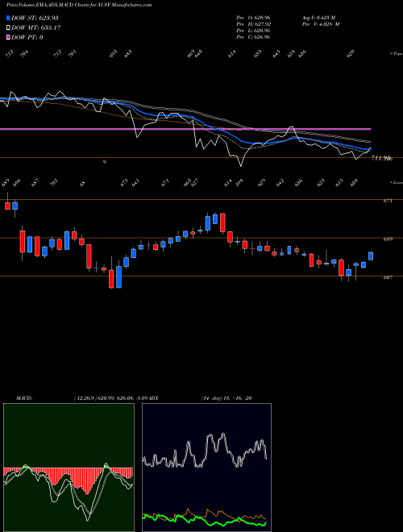Click the 671 price level label
Screen dimensions: 403x532
(388, 201)
